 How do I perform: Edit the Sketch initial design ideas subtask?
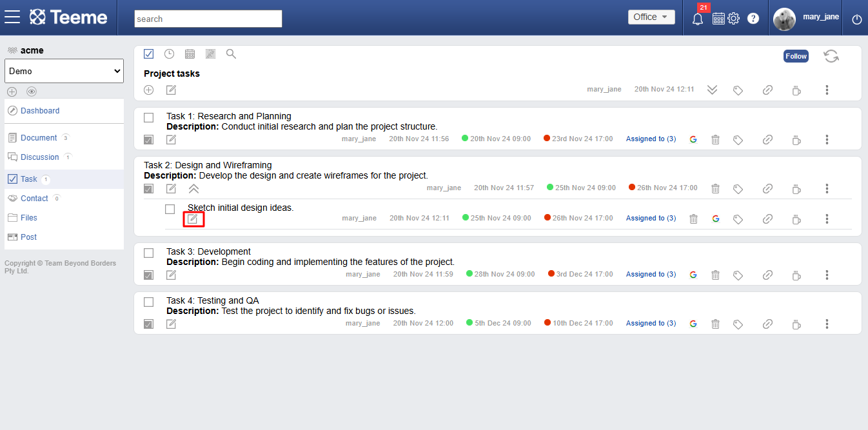click(x=193, y=219)
